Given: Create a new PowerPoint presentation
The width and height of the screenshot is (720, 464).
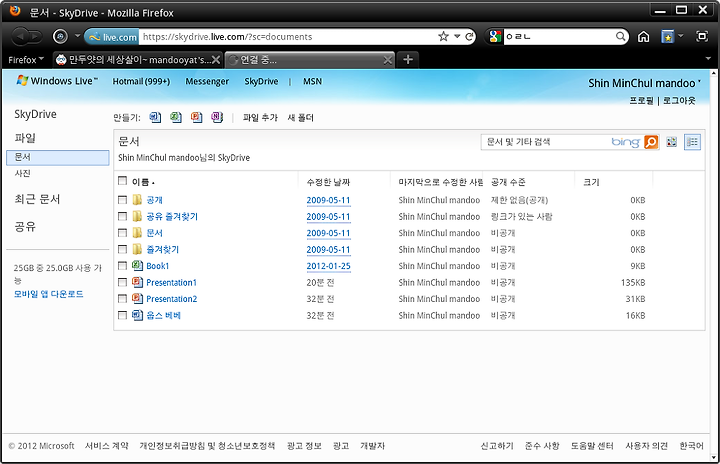Looking at the screenshot, I should coord(197,118).
